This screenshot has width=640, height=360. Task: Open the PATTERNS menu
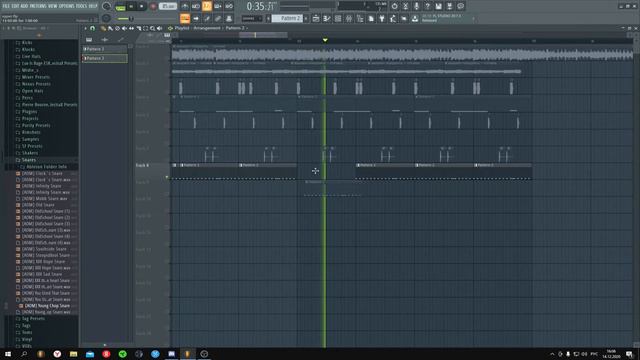click(38, 6)
